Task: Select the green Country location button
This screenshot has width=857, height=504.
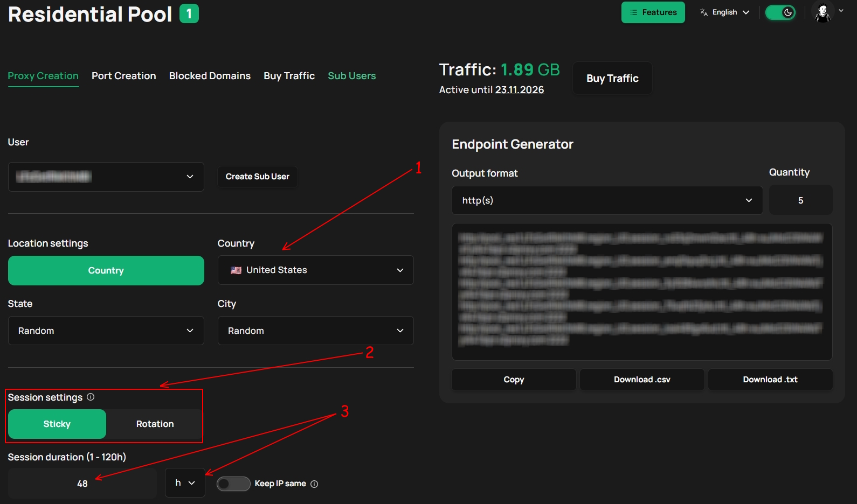Action: point(106,270)
